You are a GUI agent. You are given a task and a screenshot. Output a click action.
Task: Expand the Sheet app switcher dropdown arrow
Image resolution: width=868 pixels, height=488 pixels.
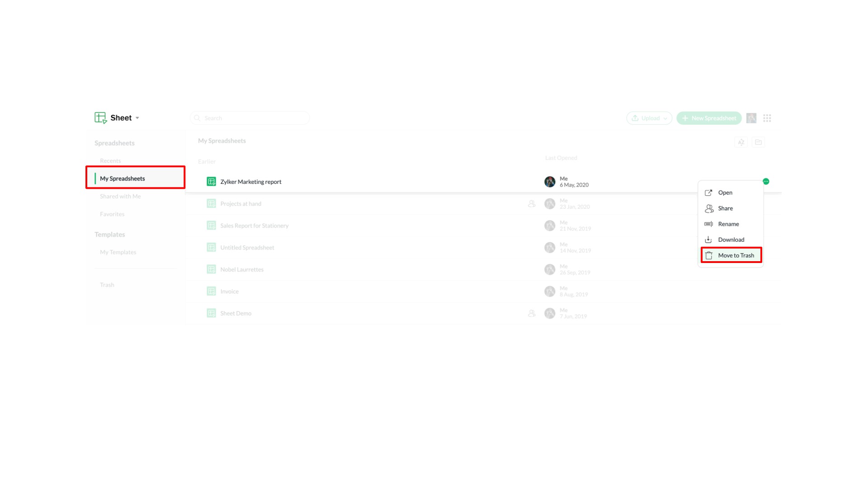point(137,118)
